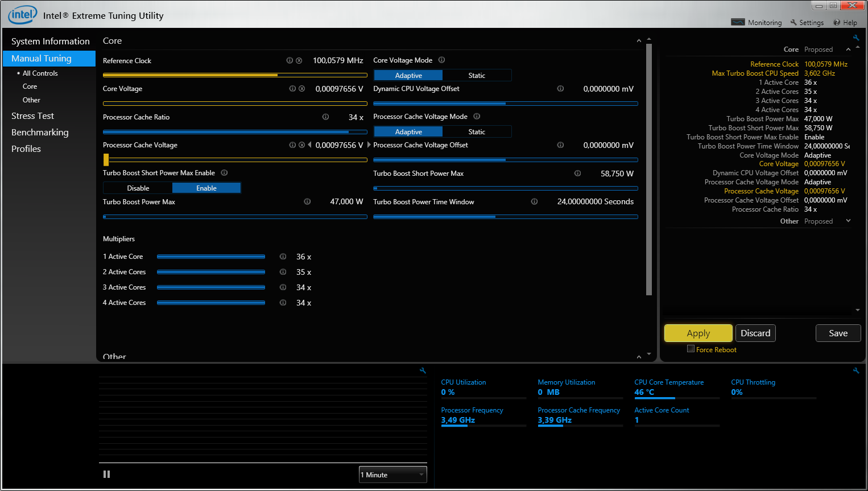
Task: Open proposed panel wrench settings
Action: coord(856,38)
